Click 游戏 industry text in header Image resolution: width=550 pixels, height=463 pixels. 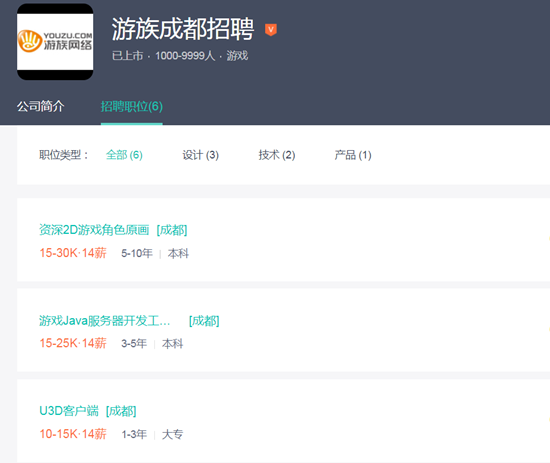(x=237, y=56)
